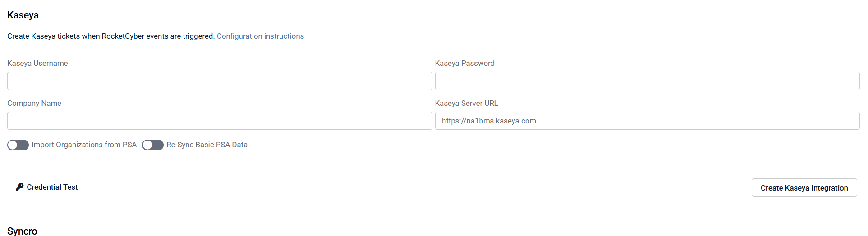Click the Syncro section heading
Screen dimensions: 868x236
pos(22,231)
